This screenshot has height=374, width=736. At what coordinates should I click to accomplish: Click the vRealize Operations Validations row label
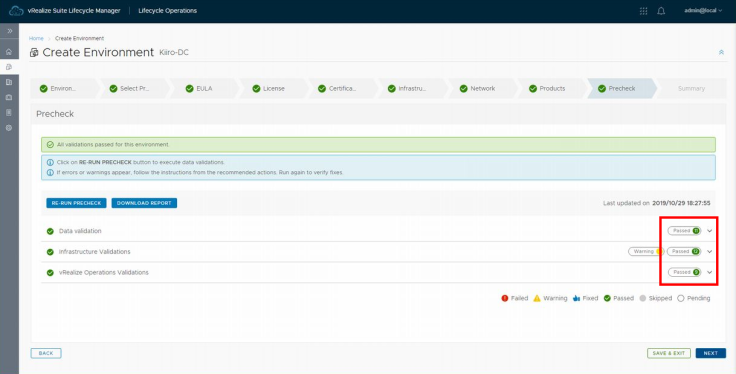pyautogui.click(x=104, y=272)
